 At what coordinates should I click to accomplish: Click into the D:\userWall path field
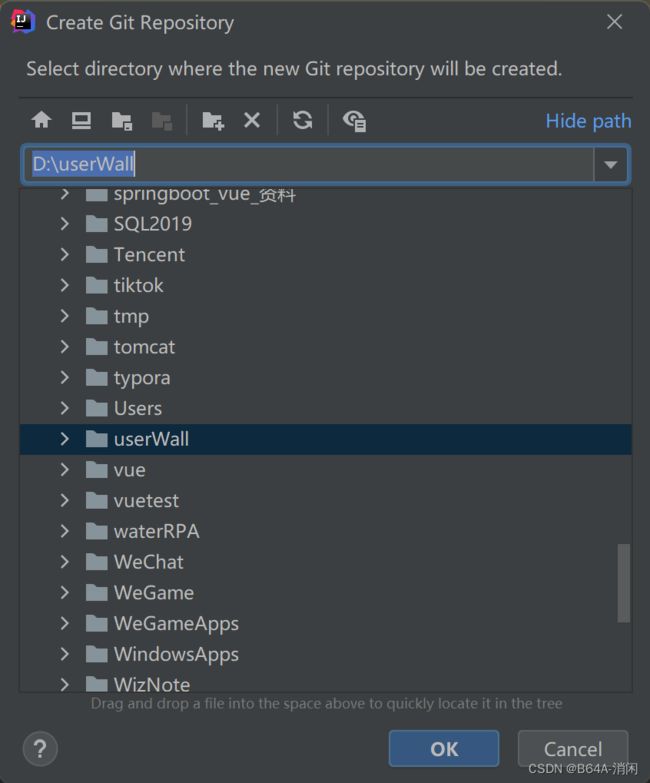coord(308,164)
